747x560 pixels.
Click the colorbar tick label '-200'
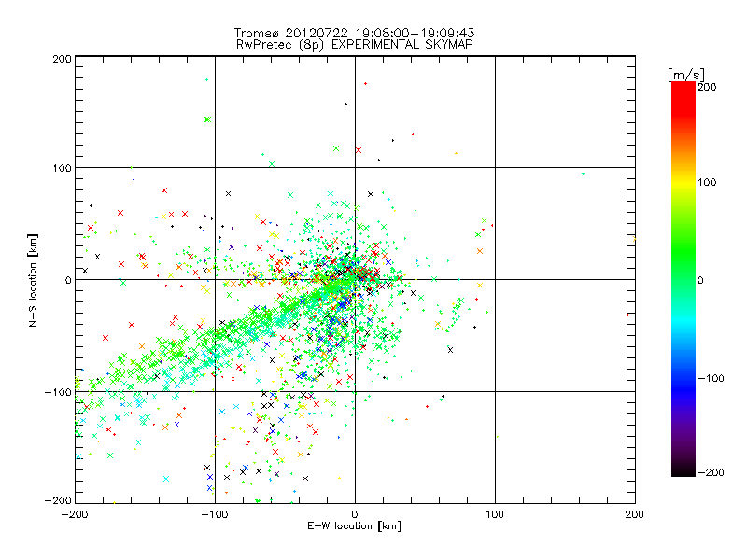pyautogui.click(x=711, y=472)
